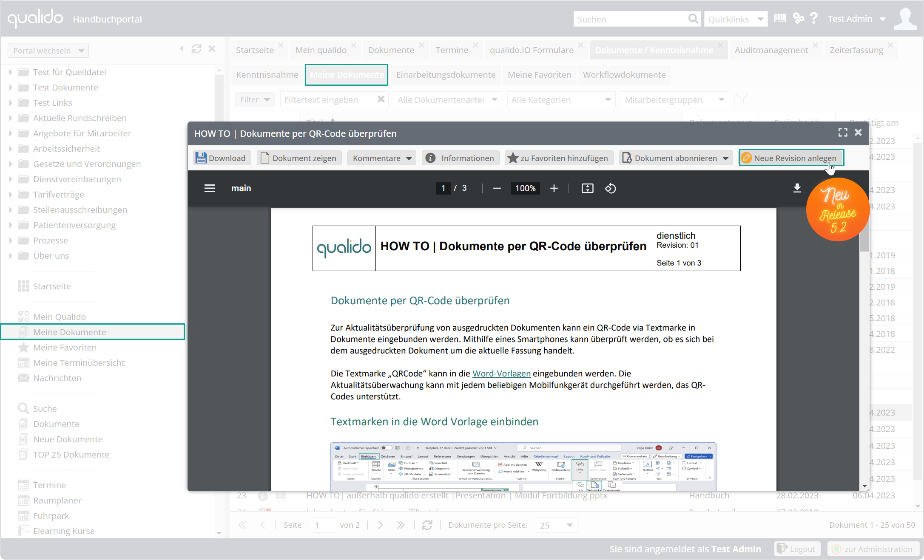The image size is (924, 560).
Task: Switch to the Termine tab
Action: tap(452, 50)
